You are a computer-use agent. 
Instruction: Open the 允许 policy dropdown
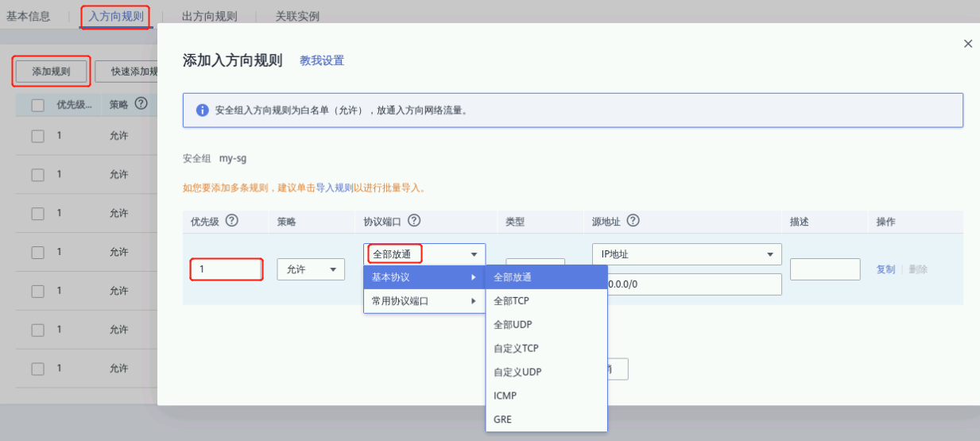(310, 269)
